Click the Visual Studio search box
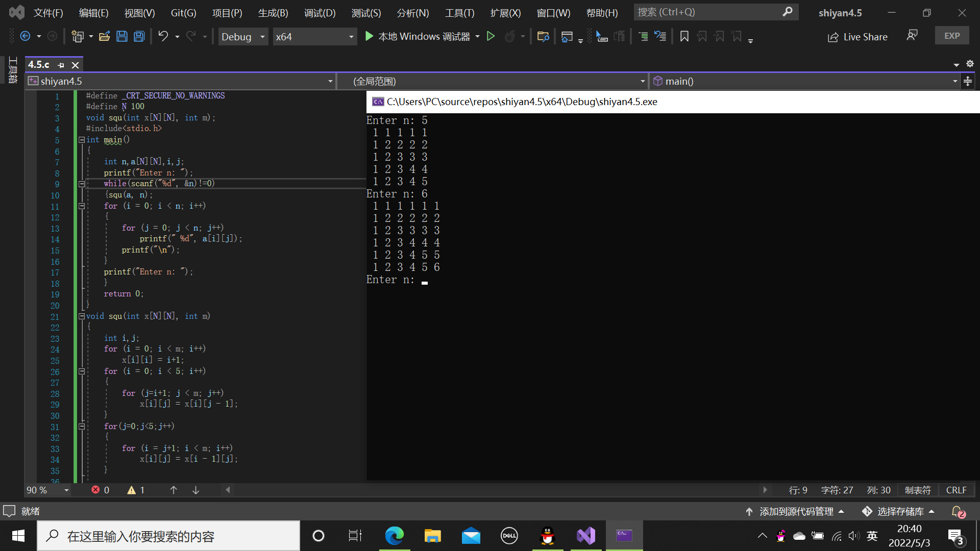This screenshot has width=980, height=551. click(709, 12)
